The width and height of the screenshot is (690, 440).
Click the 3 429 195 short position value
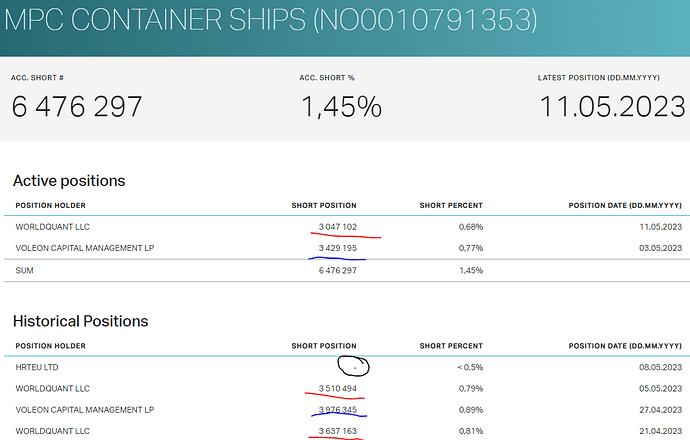tap(338, 248)
